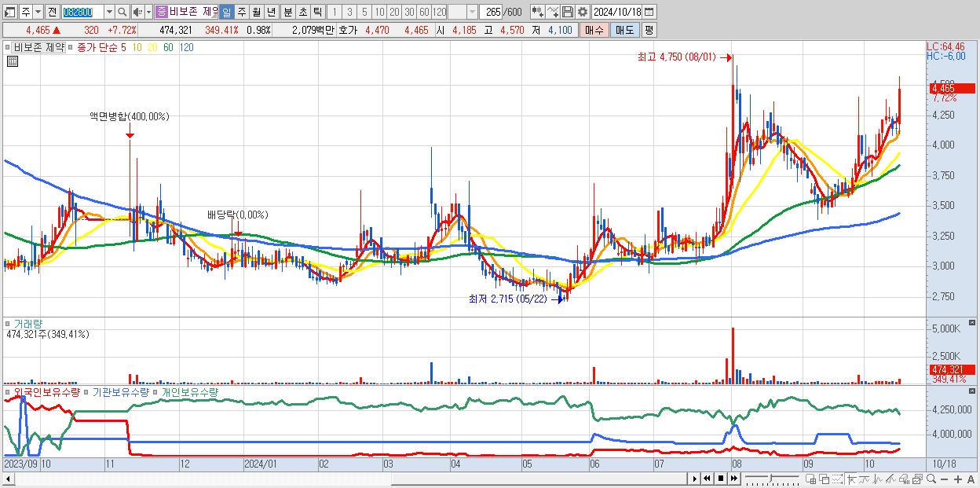Click the overlapping windows icon
This screenshot has width=980, height=488.
824,479
